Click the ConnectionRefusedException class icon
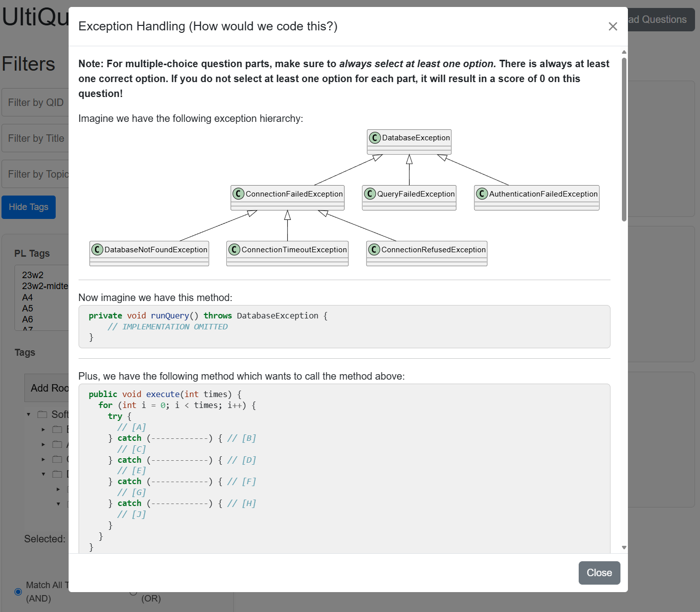Image resolution: width=700 pixels, height=612 pixels. point(374,249)
